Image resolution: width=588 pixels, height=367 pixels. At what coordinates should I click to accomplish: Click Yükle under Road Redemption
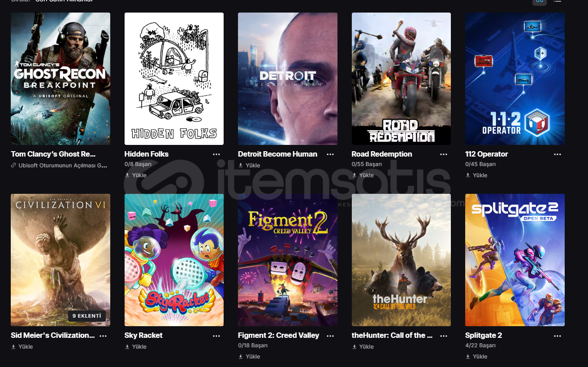tap(363, 175)
